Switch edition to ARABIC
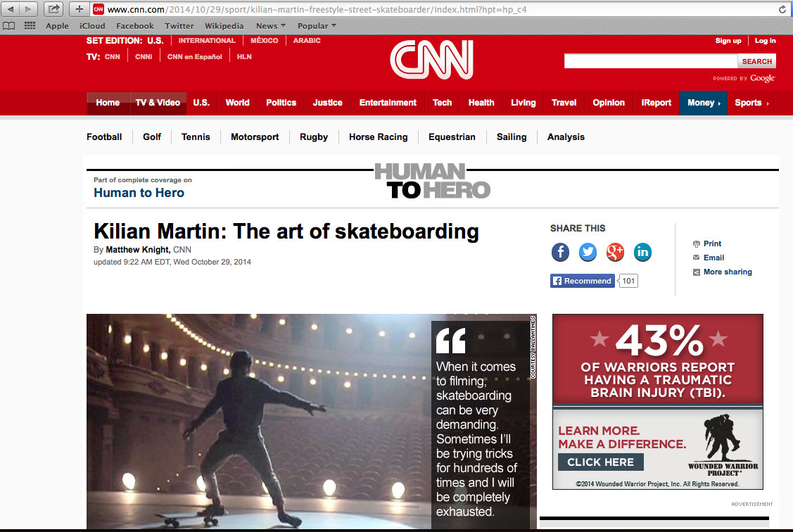Image resolution: width=793 pixels, height=532 pixels. pos(307,40)
